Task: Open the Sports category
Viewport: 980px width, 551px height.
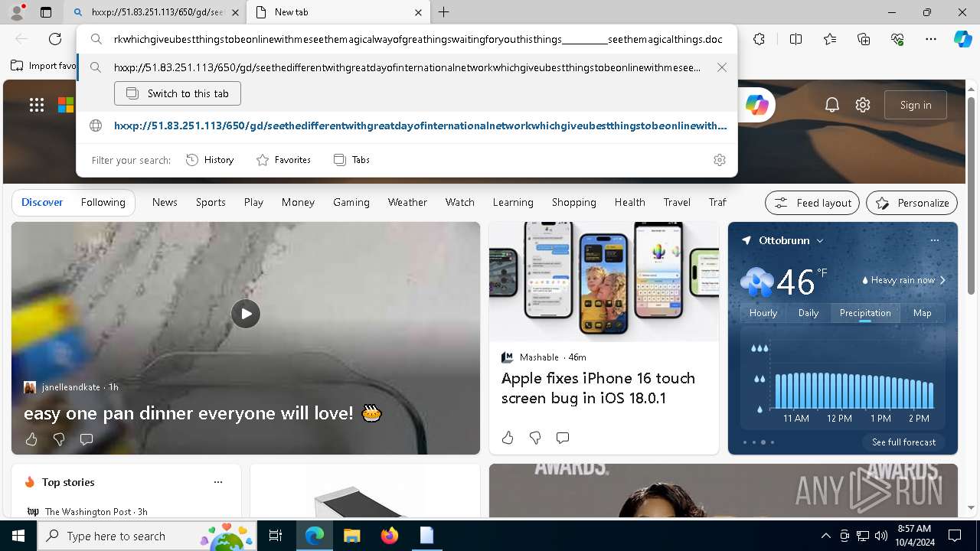Action: 211,202
